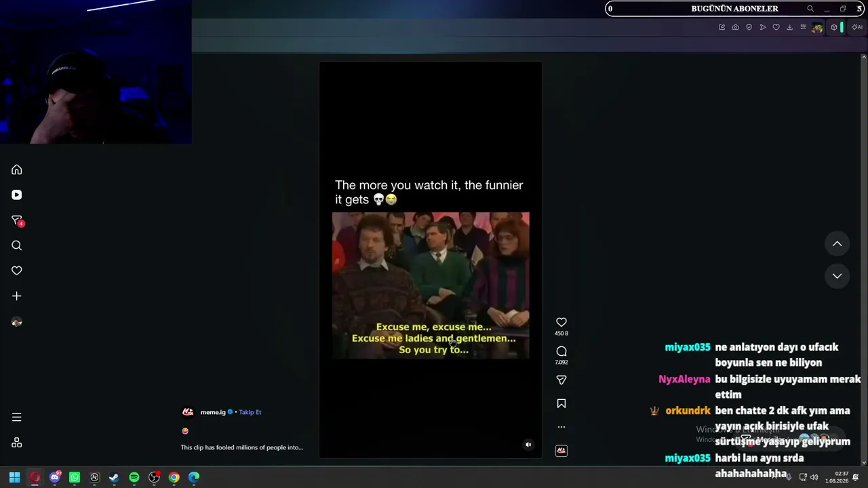This screenshot has height=488, width=868.
Task: Open Discord from the taskbar
Action: pos(55,477)
